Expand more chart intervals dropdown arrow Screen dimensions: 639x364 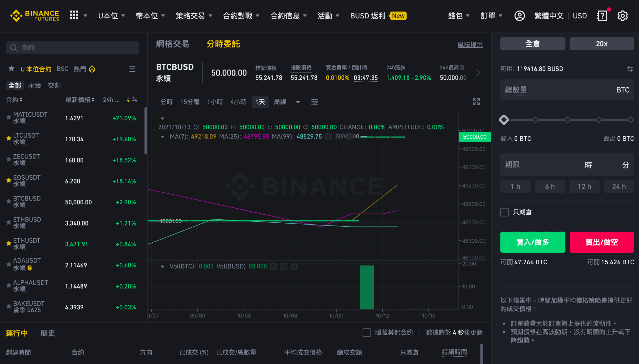(298, 102)
